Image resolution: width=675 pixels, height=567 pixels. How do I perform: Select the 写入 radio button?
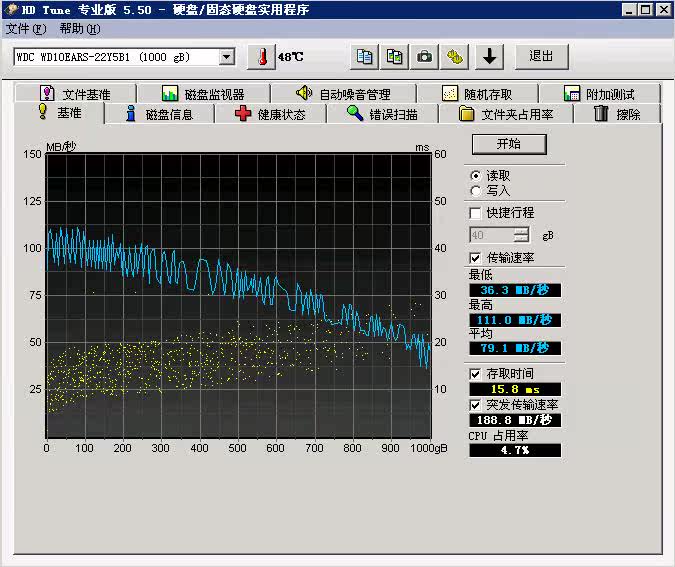475,190
